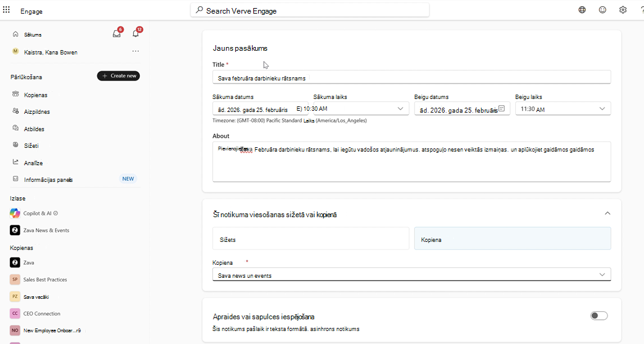Click the Beigu datums date field
The width and height of the screenshot is (644, 344).
click(x=462, y=109)
